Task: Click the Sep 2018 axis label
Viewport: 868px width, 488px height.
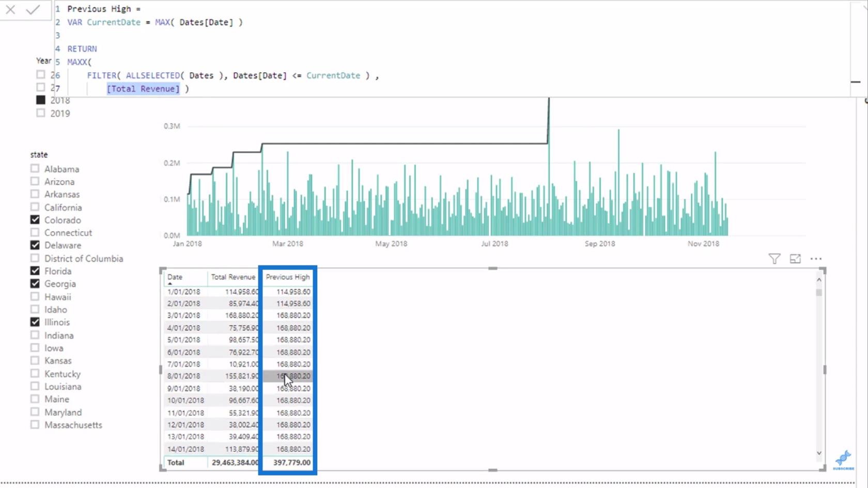Action: pyautogui.click(x=600, y=244)
